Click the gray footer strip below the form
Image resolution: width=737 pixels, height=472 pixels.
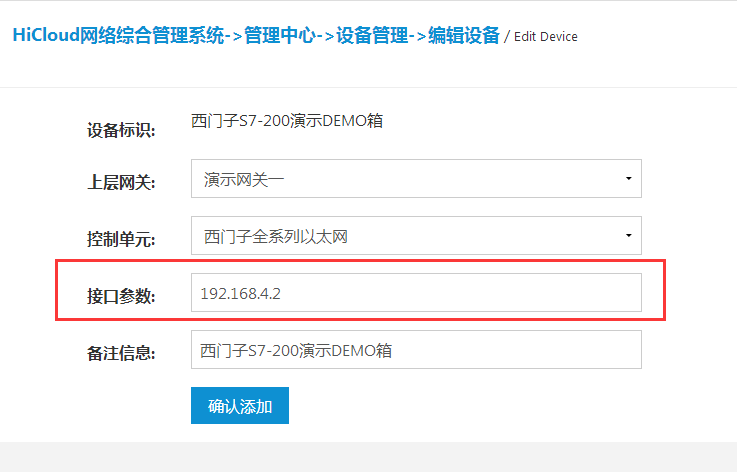click(x=368, y=457)
